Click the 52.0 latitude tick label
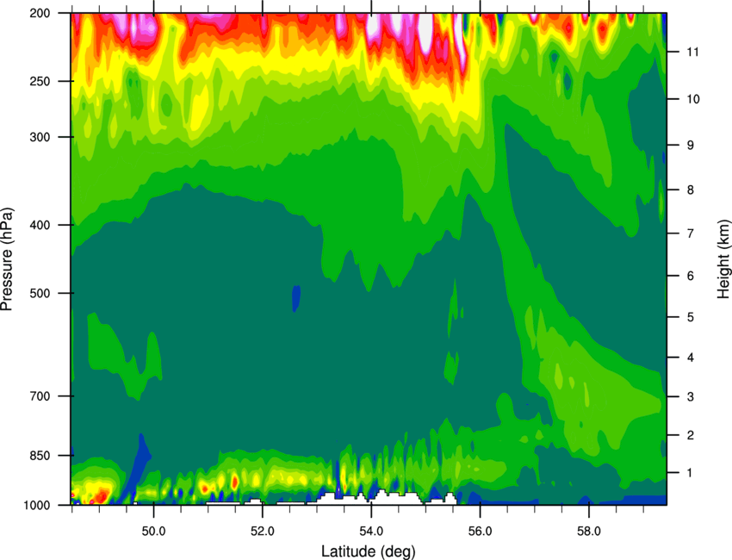The width and height of the screenshot is (732, 560). 263,532
